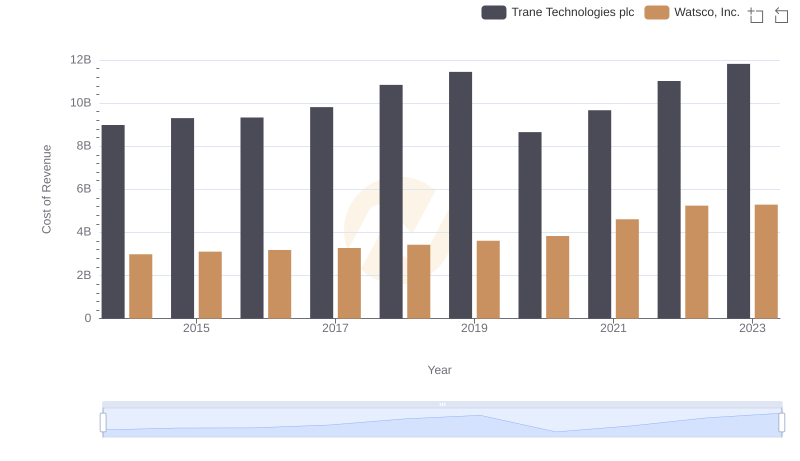Click the 2014 Trane Technologies bar
This screenshot has height=461, width=800.
click(x=113, y=222)
